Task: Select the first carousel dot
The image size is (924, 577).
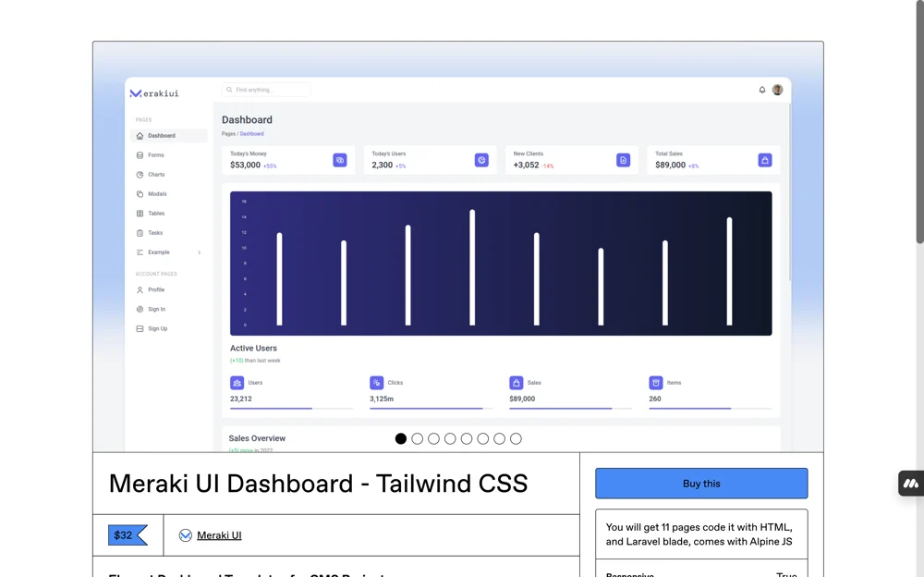Action: [x=401, y=439]
